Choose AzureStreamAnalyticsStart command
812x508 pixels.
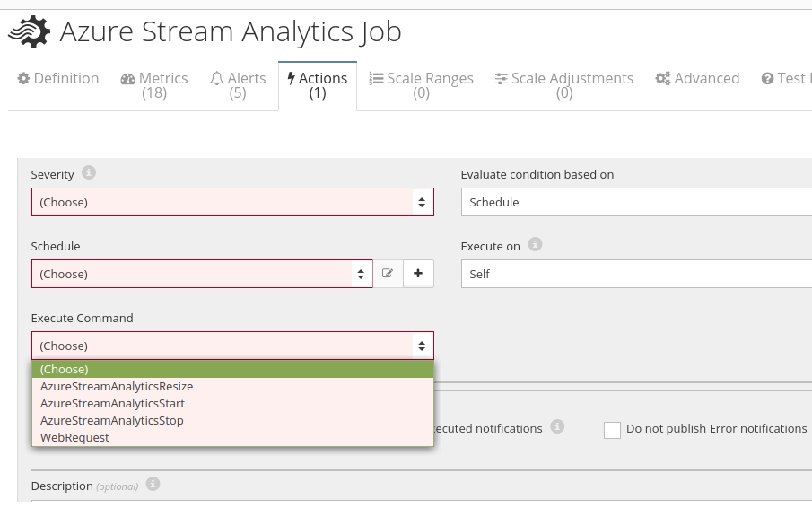click(232, 403)
